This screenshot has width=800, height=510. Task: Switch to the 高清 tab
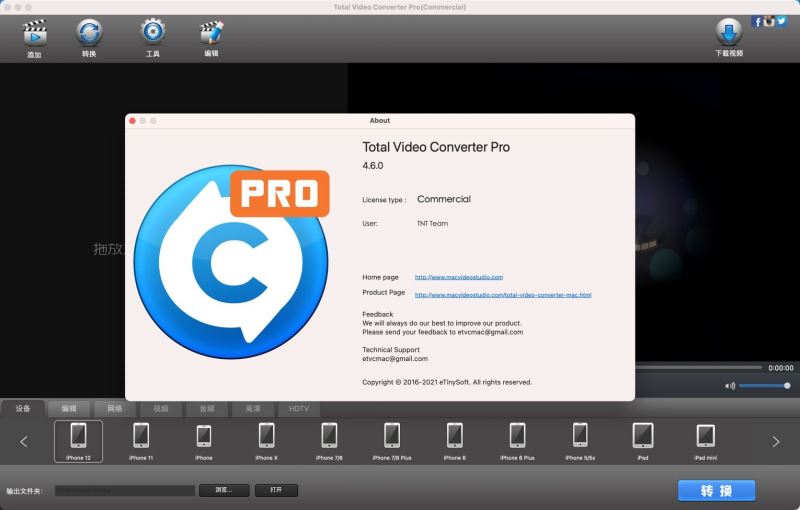pos(253,409)
